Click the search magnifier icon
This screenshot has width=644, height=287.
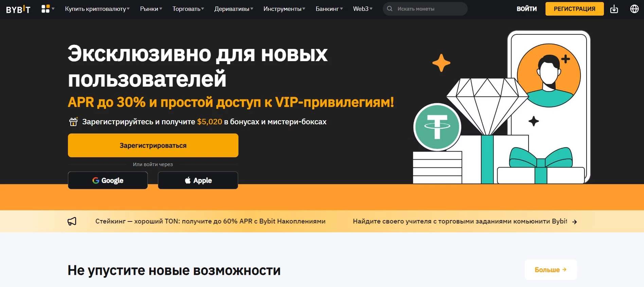(x=390, y=9)
